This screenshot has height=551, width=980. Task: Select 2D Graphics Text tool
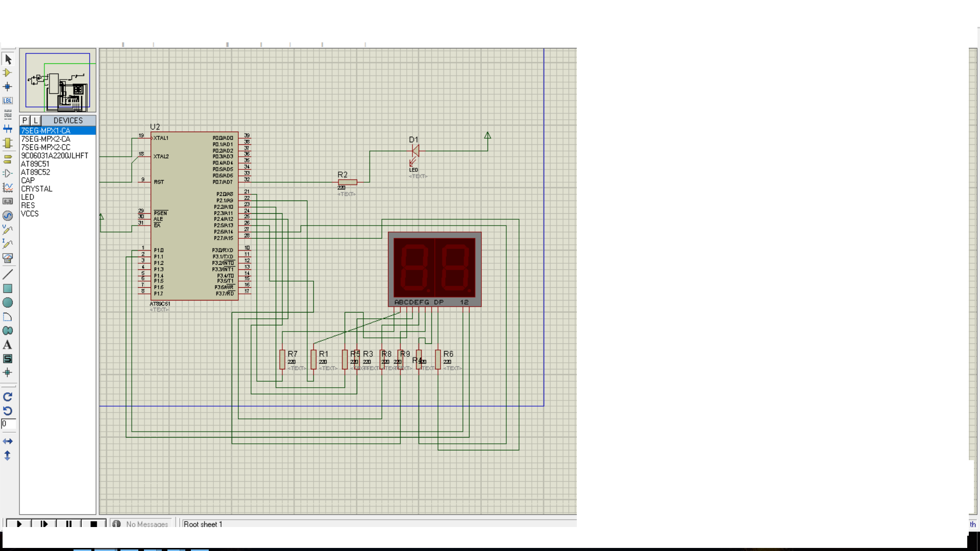coord(8,345)
